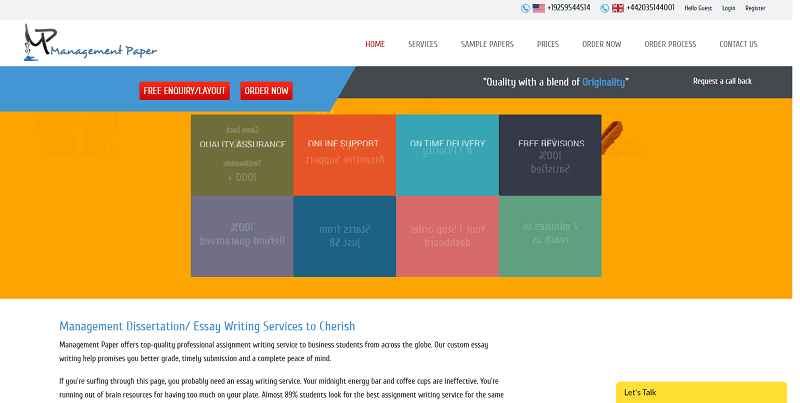Open Contact Us page
This screenshot has height=403, width=800.
tap(738, 44)
